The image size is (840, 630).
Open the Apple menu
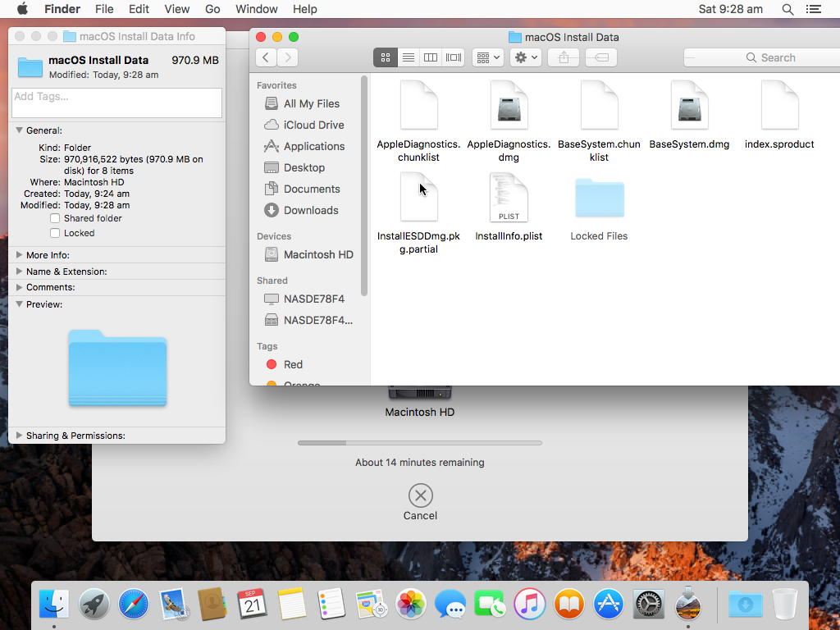pos(22,9)
